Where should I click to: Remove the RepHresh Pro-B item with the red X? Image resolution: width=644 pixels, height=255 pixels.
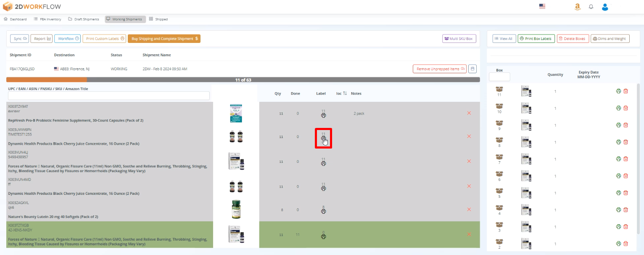(469, 113)
